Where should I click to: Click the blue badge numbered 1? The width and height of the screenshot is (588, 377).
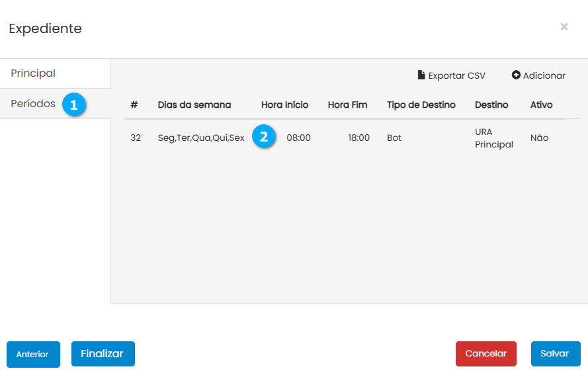[74, 105]
